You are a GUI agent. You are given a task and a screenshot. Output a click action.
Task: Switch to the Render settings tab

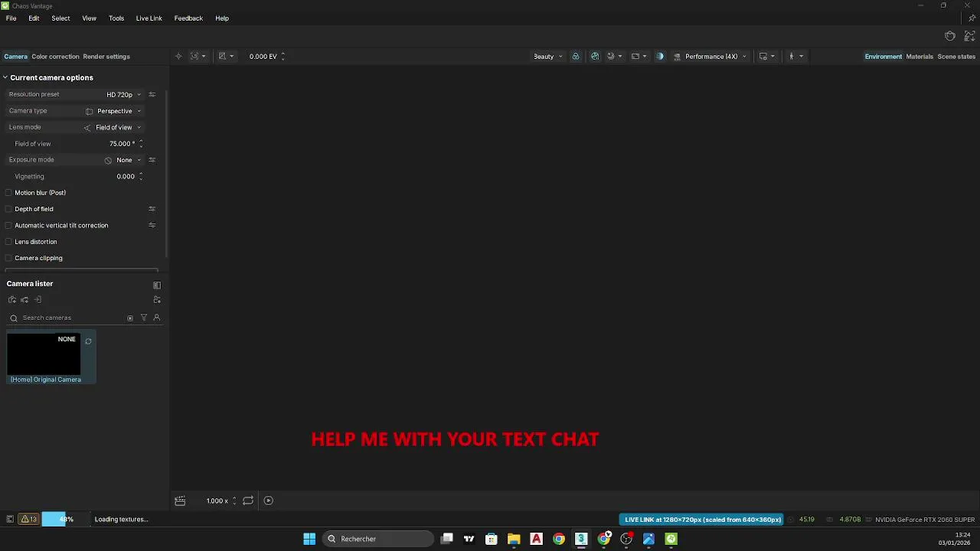click(106, 57)
